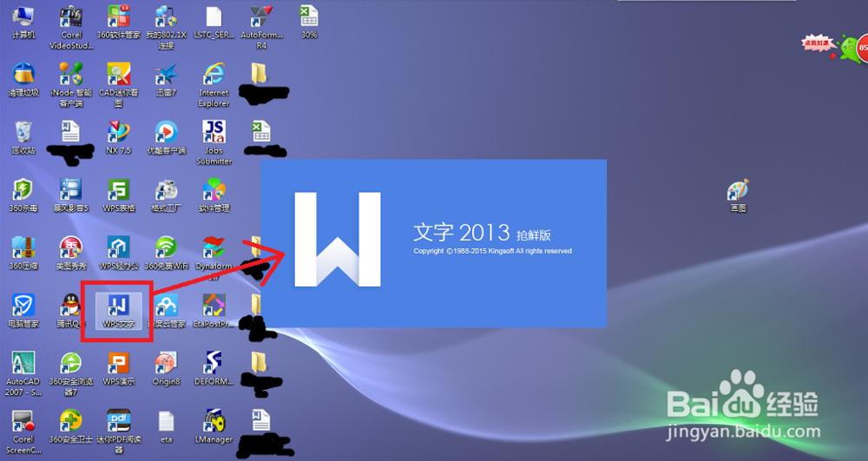The width and height of the screenshot is (868, 461).
Task: Select DEFORM... shortcut icon
Action: point(214,368)
